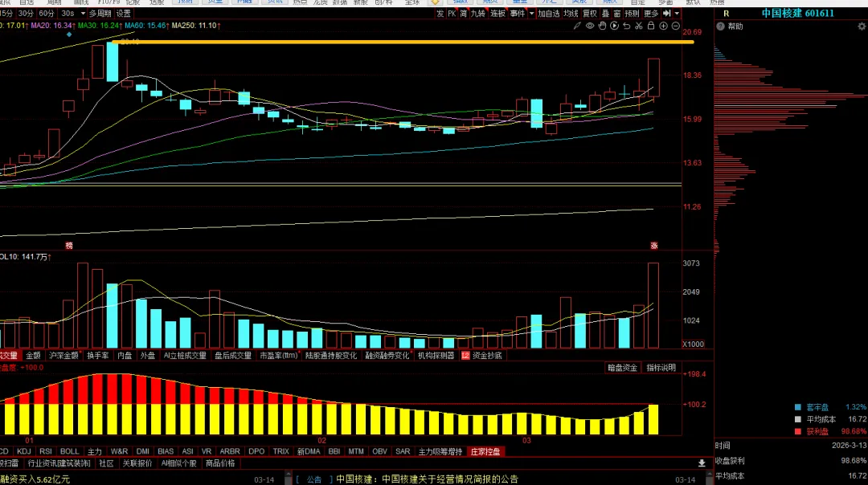The image size is (868, 485).
Task: Toggle the eye visibility icon above chart
Action: pos(590,26)
